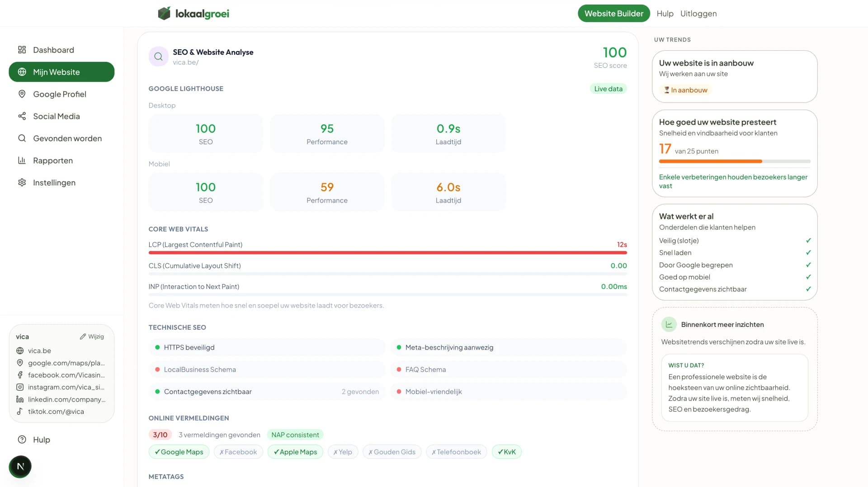The image size is (868, 487).
Task: Click the checkmark next to Contactgegevens zichtbaar
Action: click(x=808, y=289)
